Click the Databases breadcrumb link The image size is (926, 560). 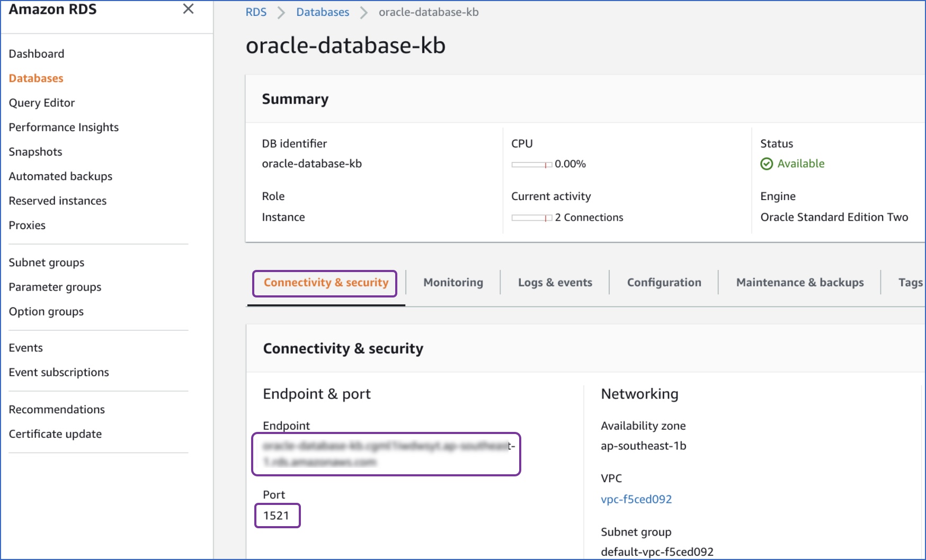323,12
